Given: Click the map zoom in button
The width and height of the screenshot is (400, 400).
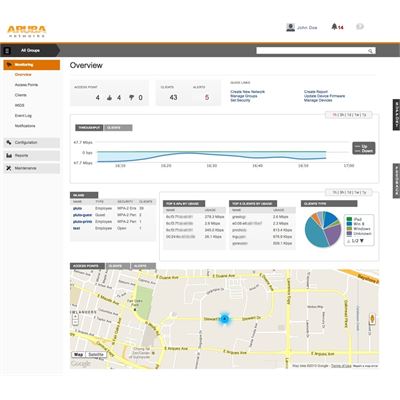Looking at the screenshot, I should 75,317.
